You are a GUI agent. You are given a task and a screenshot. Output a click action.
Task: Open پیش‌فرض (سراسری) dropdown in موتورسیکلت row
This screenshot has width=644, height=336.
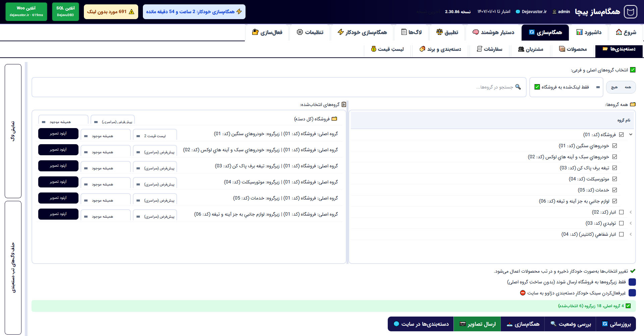coord(155,183)
